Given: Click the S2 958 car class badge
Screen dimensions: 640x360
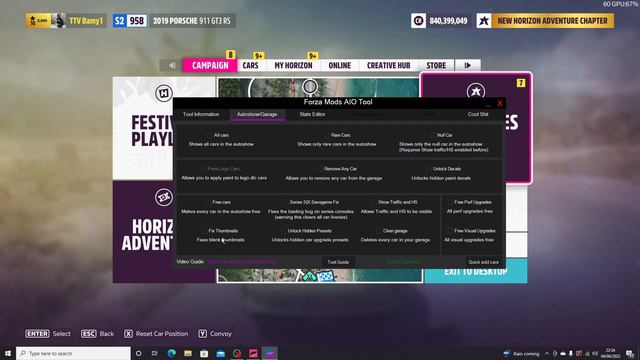Looking at the screenshot, I should coord(129,21).
